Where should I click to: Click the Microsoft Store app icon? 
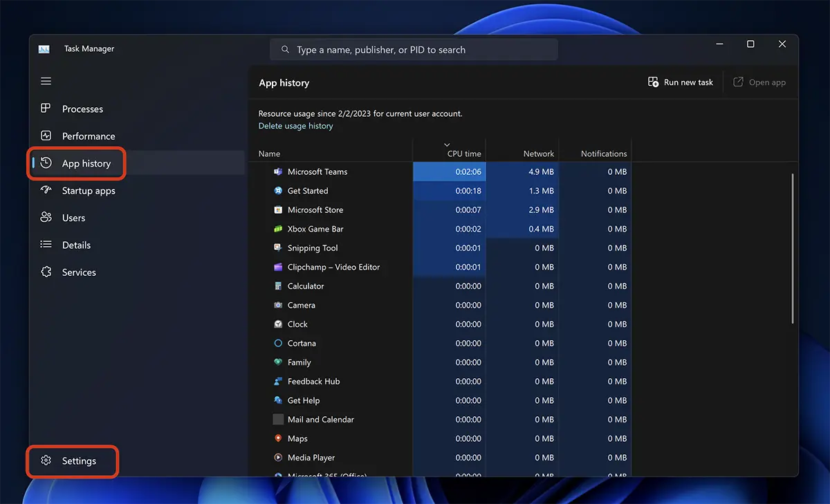click(278, 209)
